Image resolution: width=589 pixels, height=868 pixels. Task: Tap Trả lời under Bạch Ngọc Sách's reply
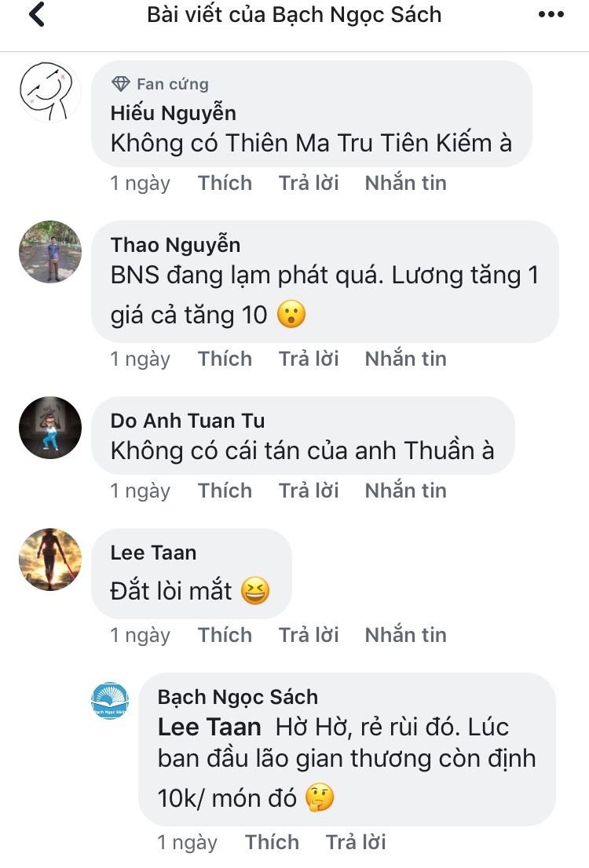coord(356,842)
